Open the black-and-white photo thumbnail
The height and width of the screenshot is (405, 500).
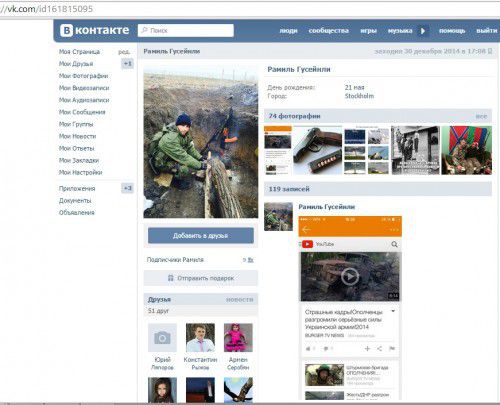coord(415,150)
